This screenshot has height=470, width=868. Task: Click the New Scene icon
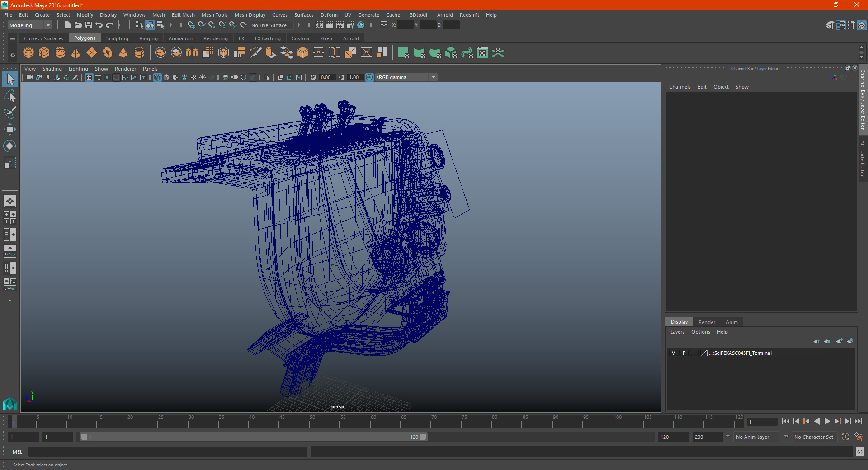click(67, 25)
